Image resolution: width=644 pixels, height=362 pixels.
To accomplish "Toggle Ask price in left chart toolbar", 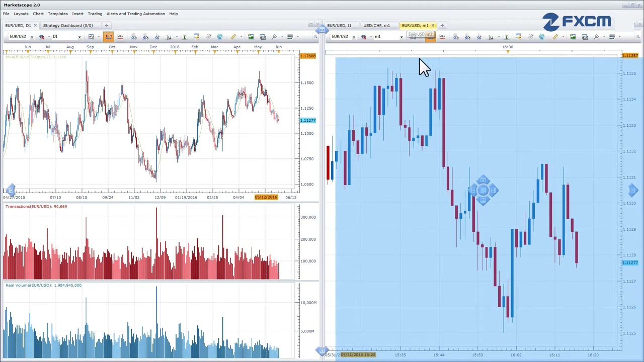I will pos(120,37).
